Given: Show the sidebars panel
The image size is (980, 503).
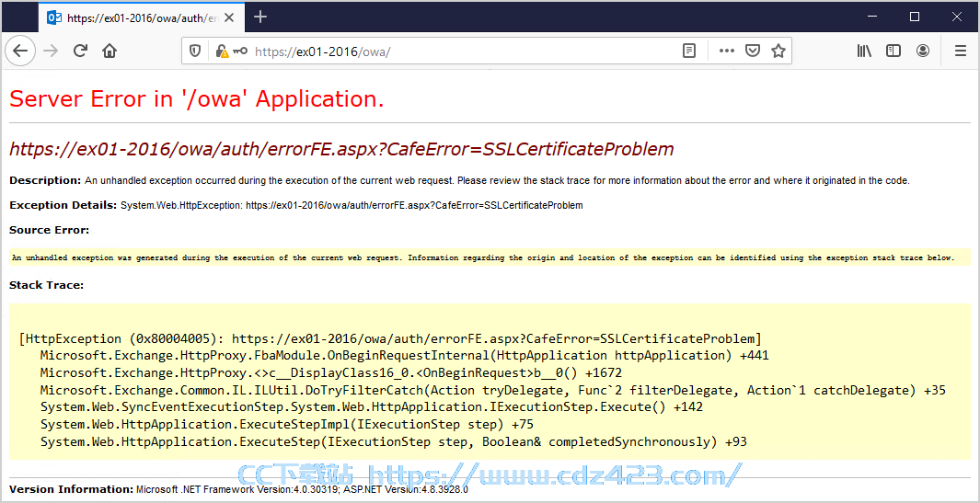Looking at the screenshot, I should (894, 51).
